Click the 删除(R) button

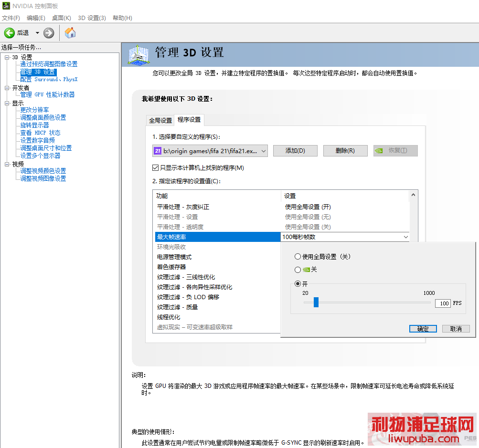pos(345,151)
